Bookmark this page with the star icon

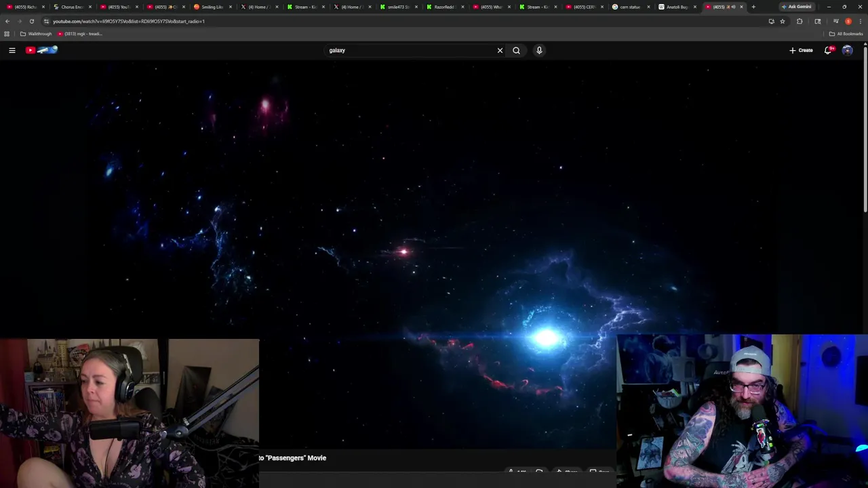click(x=783, y=21)
